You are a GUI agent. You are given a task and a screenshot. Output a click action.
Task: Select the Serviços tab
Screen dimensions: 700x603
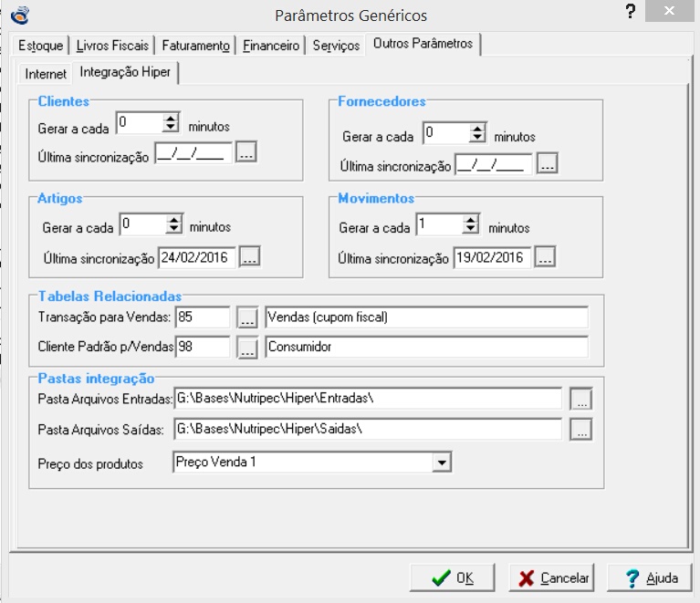click(x=336, y=46)
